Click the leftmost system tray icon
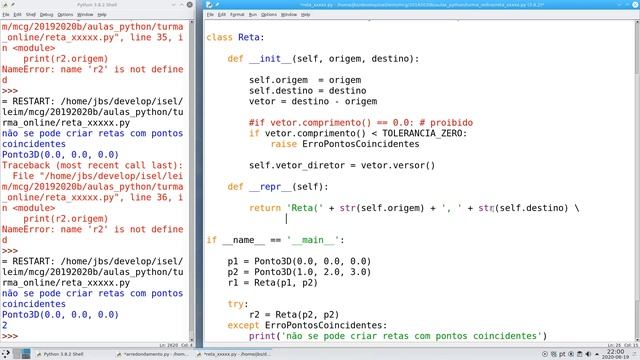640x360 pixels. [x=545, y=354]
